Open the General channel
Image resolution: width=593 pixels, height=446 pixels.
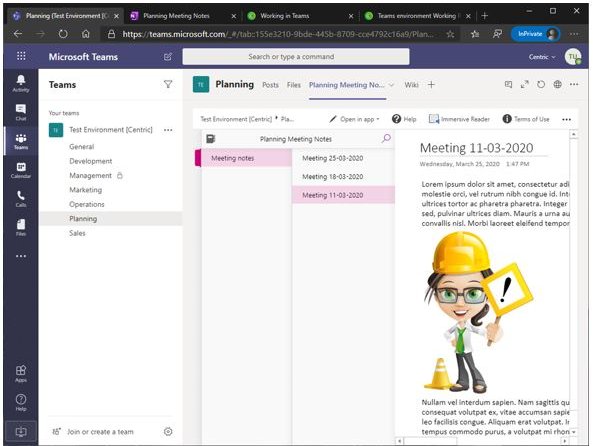(x=82, y=146)
